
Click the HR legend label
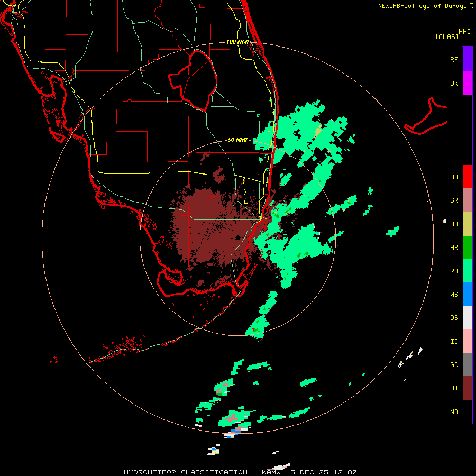tap(454, 248)
